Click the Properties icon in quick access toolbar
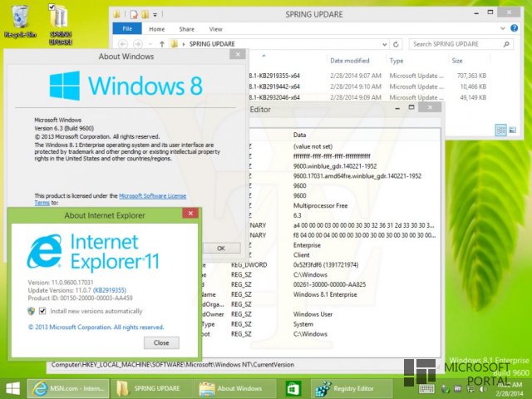This screenshot has height=399, width=532. [134, 14]
